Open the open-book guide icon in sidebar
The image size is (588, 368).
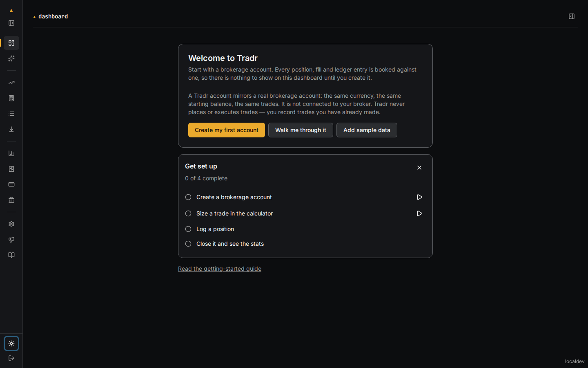(x=11, y=255)
